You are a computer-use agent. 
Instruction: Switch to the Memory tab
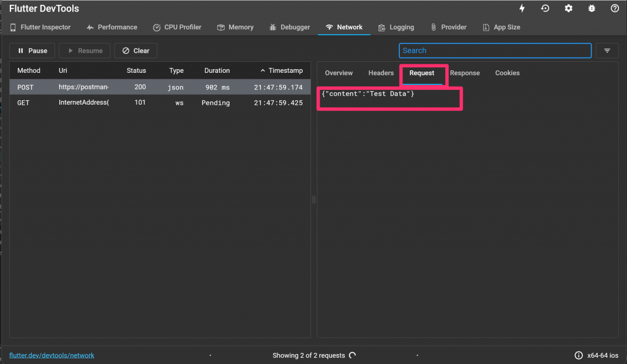coord(235,27)
